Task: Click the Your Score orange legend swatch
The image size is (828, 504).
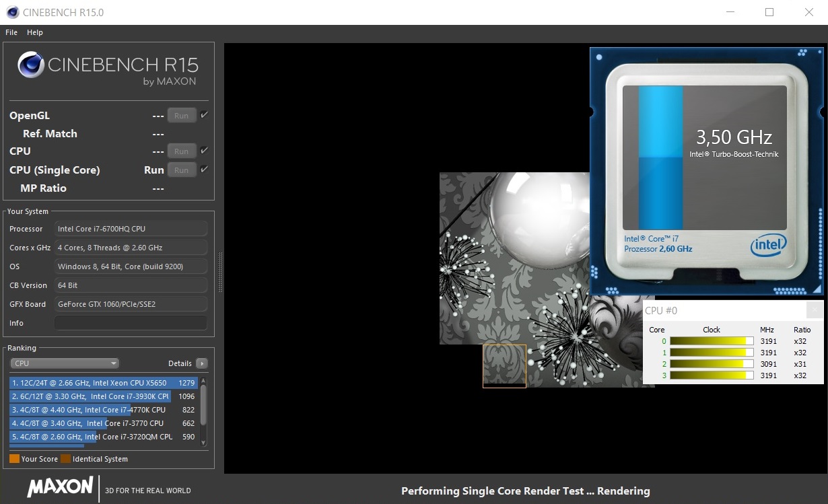Action: 14,459
